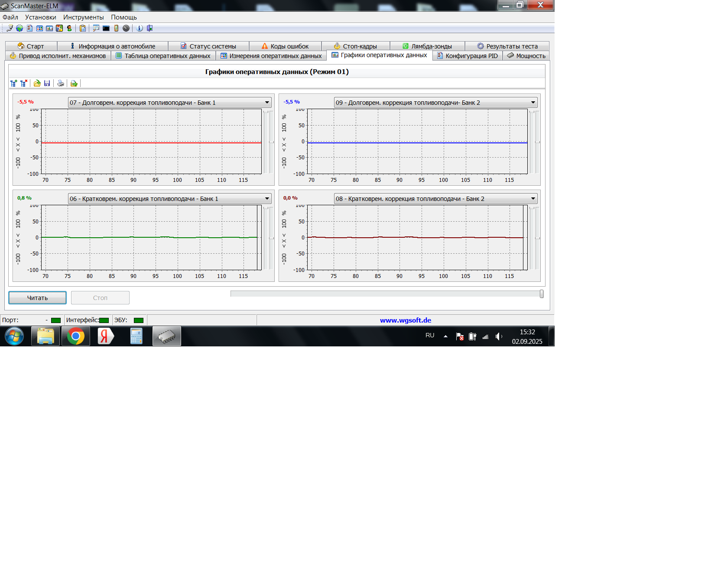Click the add graph tree icon

(x=13, y=83)
